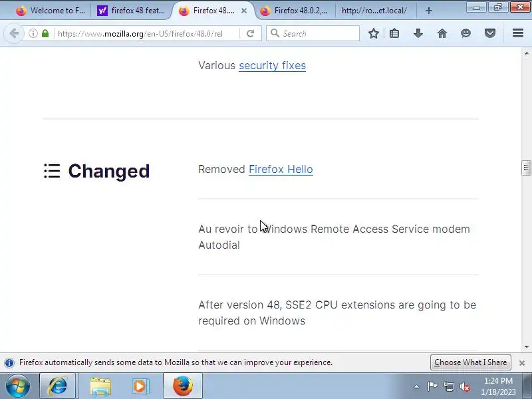Click the muted volume tray icon
The height and width of the screenshot is (399, 532).
click(465, 386)
